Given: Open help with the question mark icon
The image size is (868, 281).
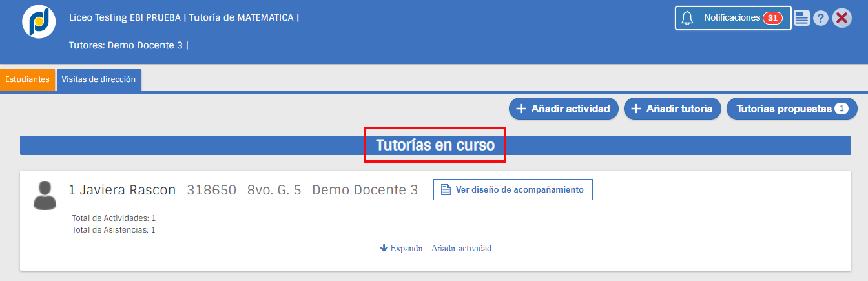Looking at the screenshot, I should (821, 18).
